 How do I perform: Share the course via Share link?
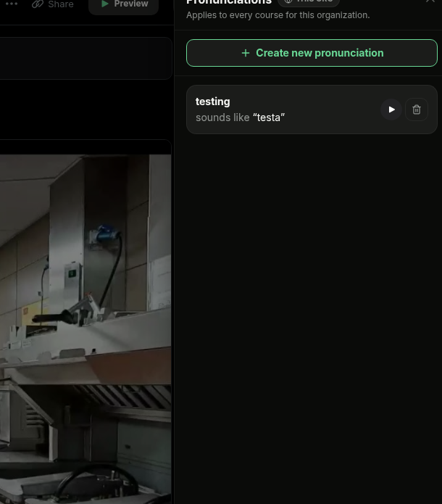pyautogui.click(x=53, y=4)
